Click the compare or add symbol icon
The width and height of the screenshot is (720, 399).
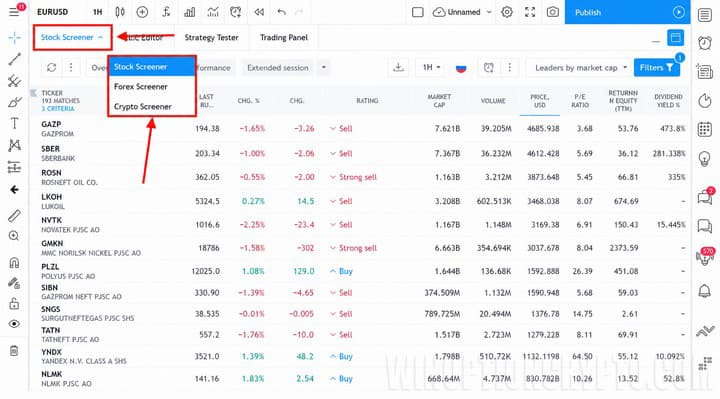coord(142,12)
